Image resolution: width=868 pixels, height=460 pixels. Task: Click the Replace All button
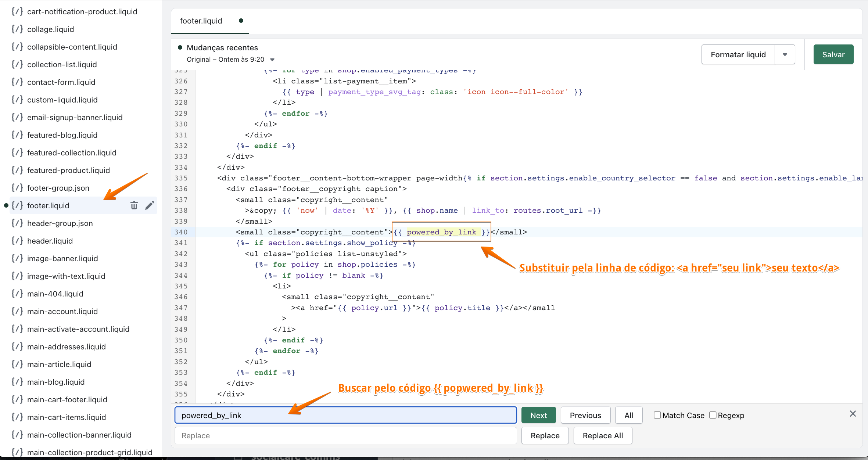(x=603, y=435)
